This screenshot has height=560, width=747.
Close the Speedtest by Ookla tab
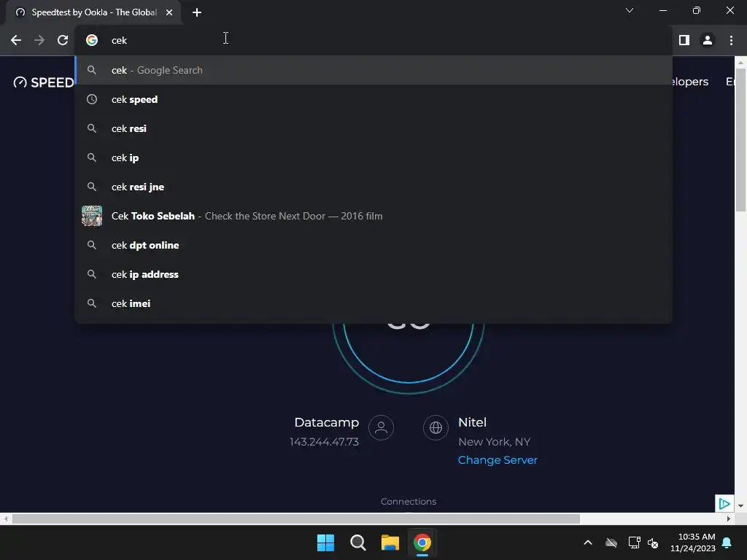tap(169, 12)
